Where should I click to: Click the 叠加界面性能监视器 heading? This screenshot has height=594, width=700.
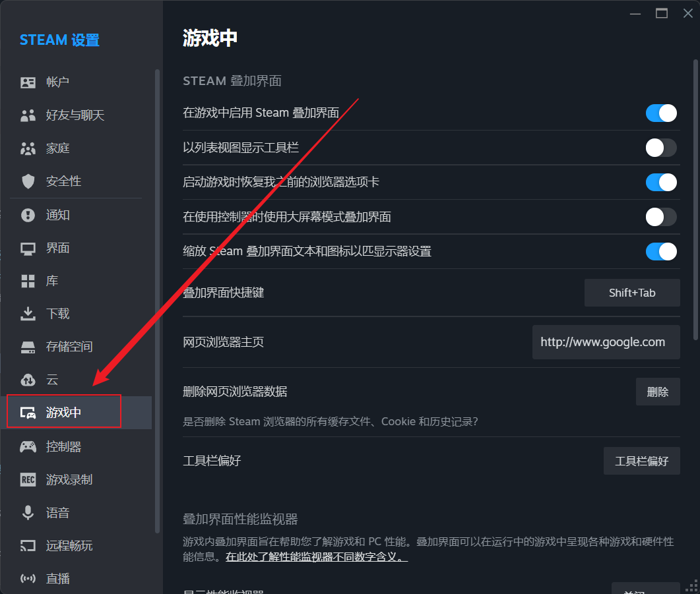point(240,519)
